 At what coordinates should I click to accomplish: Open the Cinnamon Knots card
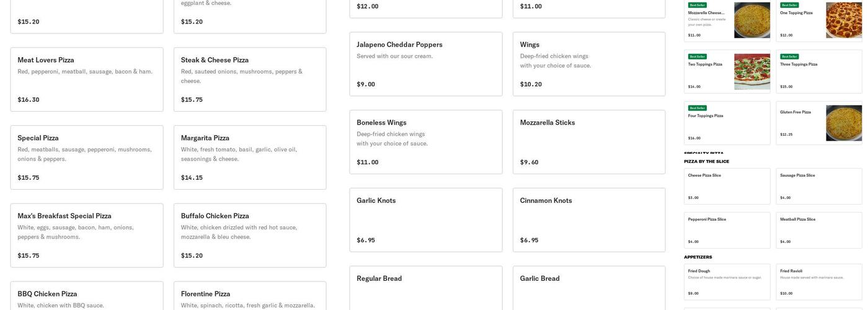[589, 220]
